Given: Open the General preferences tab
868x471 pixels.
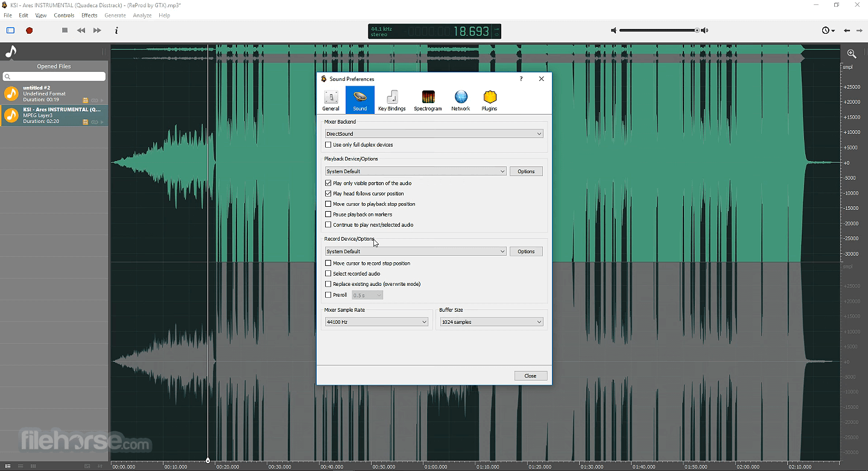Looking at the screenshot, I should pos(331,100).
